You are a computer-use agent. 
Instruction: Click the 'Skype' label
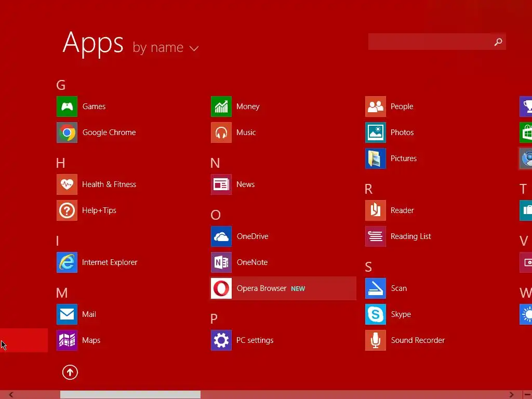pos(401,314)
